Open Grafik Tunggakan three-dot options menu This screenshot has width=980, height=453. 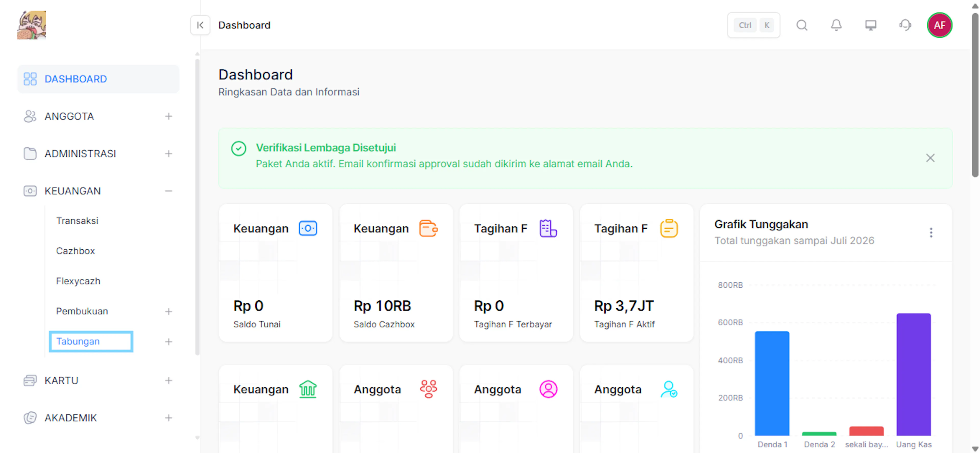pos(930,232)
